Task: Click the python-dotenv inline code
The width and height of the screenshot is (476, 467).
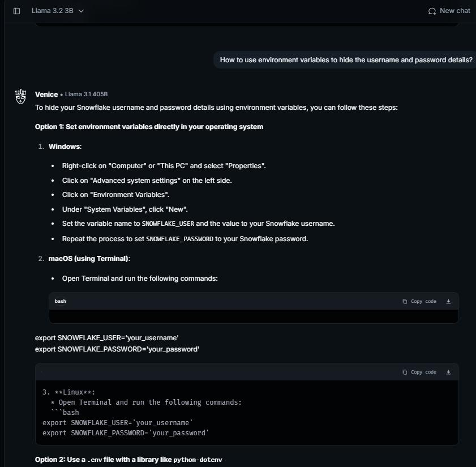Action: (198, 460)
